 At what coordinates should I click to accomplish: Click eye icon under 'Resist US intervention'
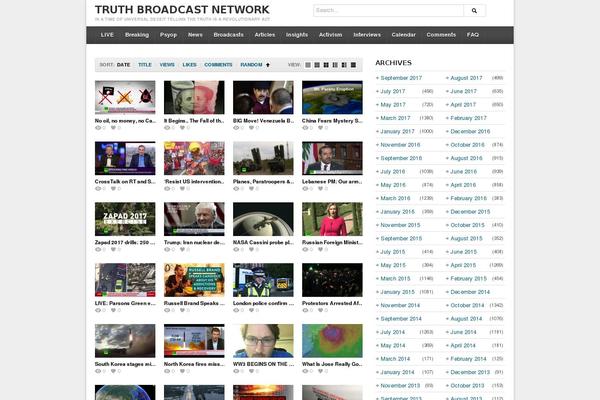coord(167,189)
